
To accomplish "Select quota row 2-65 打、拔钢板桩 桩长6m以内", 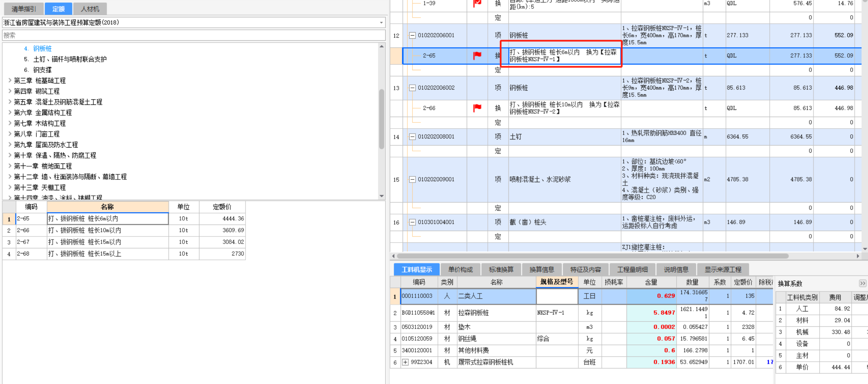I will 124,219.
